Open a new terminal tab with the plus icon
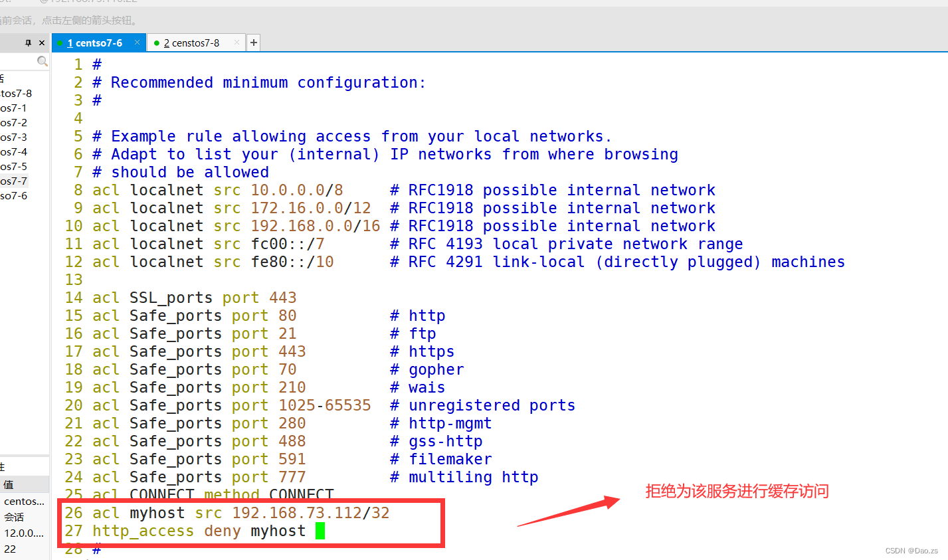 point(253,42)
